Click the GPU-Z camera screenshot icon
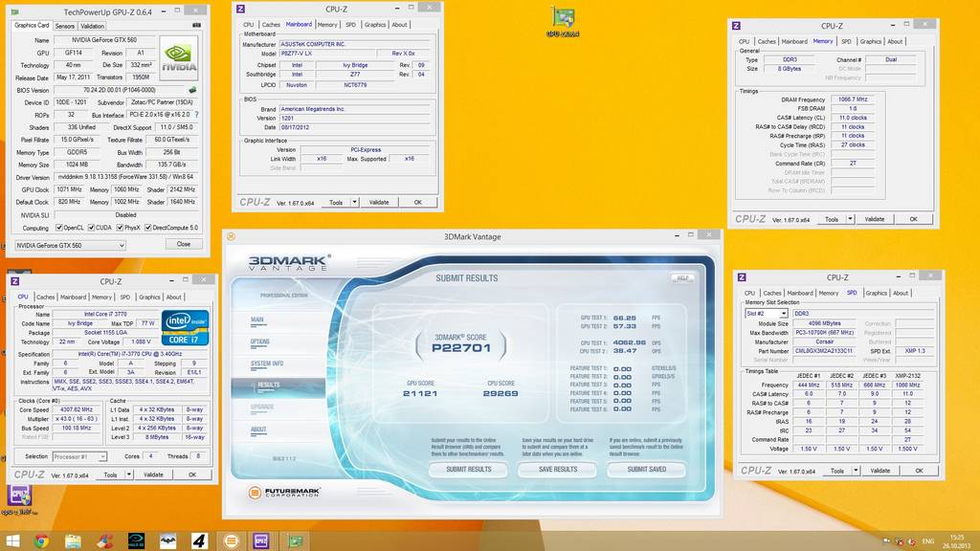This screenshot has width=980, height=551. tap(196, 25)
